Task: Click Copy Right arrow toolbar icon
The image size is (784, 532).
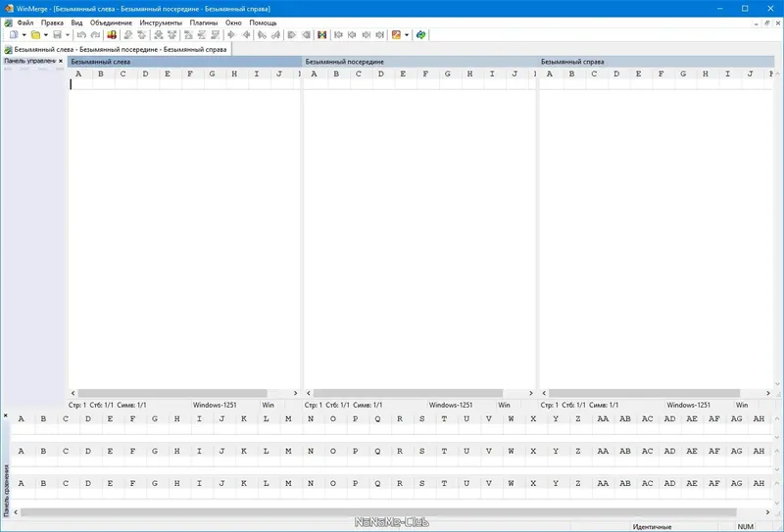Action: point(231,35)
